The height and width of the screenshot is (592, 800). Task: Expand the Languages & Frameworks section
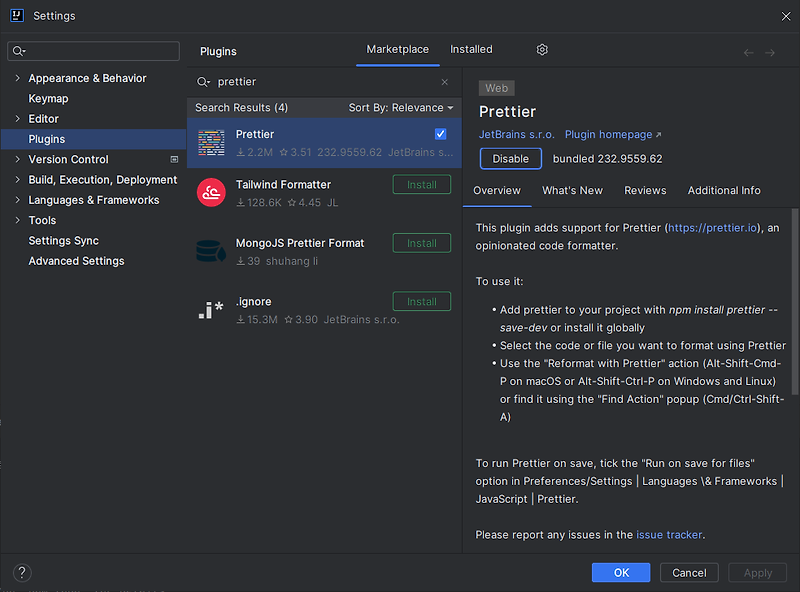pyautogui.click(x=17, y=200)
